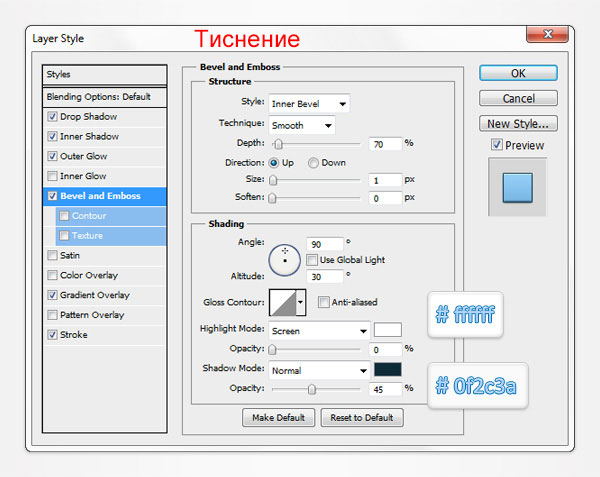Click the Size slider handle
Image resolution: width=600 pixels, height=477 pixels.
click(273, 180)
